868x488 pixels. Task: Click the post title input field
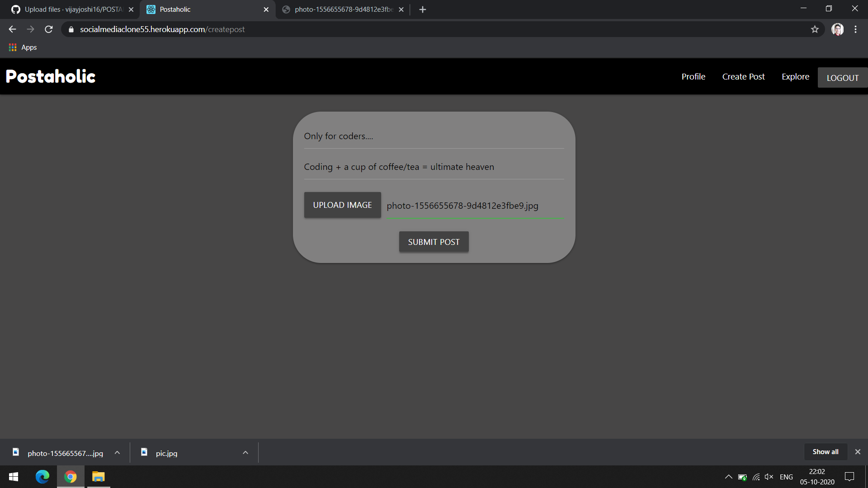pos(434,136)
